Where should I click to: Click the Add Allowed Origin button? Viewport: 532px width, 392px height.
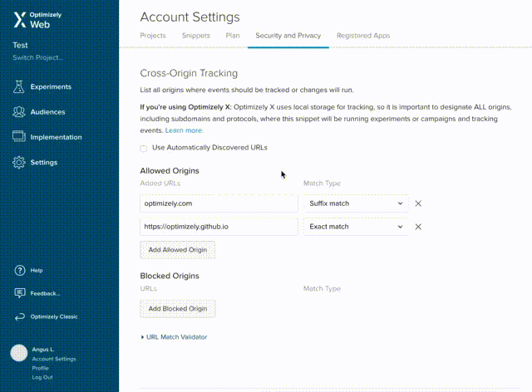(x=177, y=250)
